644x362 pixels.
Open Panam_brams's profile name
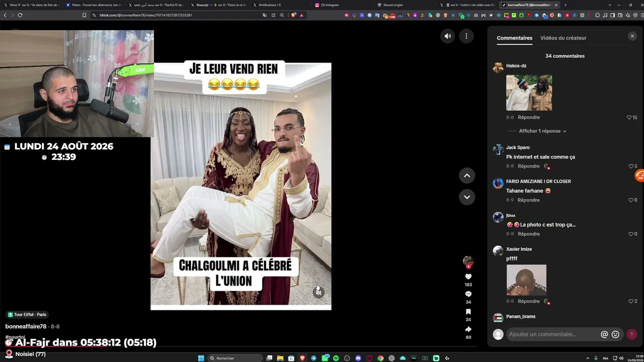pyautogui.click(x=521, y=317)
